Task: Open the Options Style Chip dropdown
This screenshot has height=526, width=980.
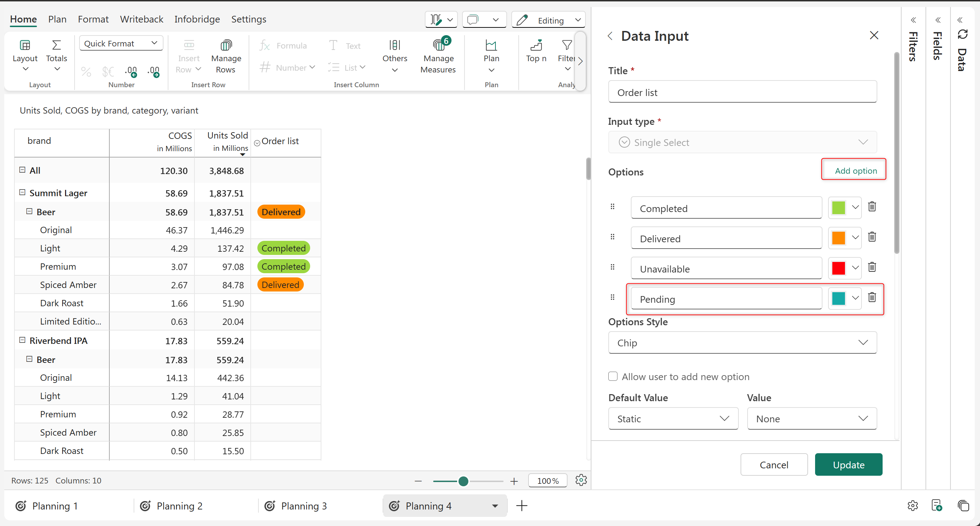Action: tap(742, 343)
